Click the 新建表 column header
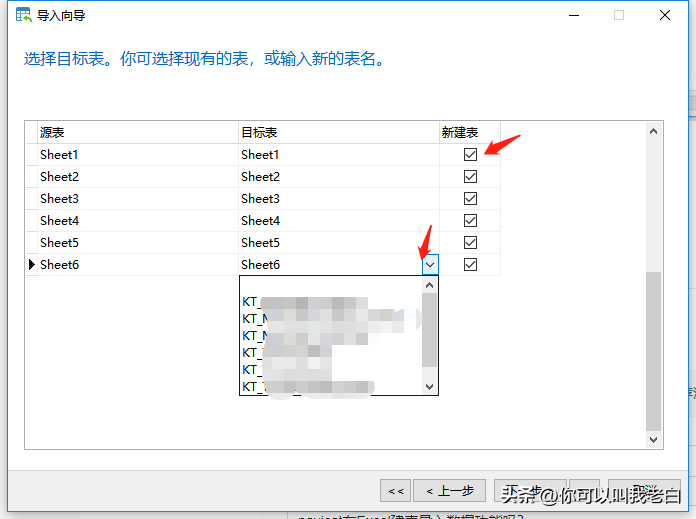The image size is (696, 519). point(470,132)
